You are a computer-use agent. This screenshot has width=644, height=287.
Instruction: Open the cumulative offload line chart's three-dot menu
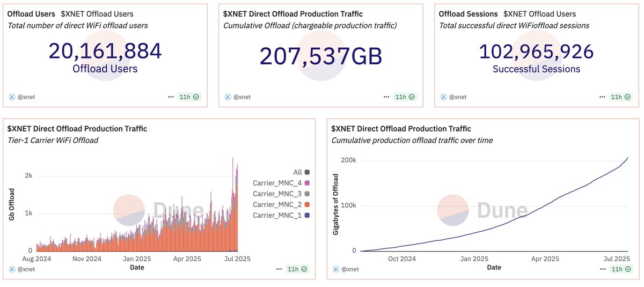tap(602, 269)
